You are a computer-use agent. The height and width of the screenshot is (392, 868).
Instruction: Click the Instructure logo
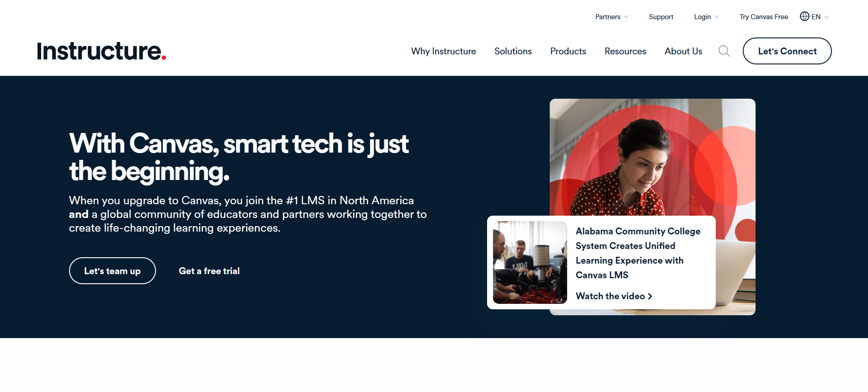[x=101, y=51]
